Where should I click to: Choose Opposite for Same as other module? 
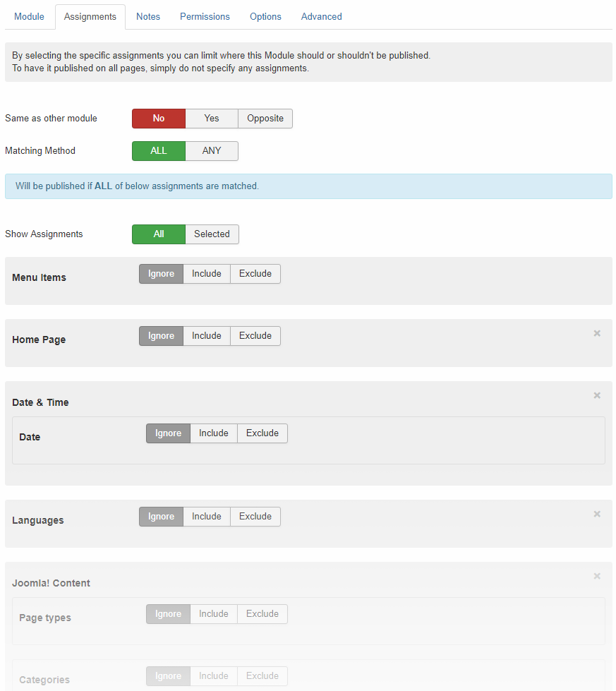265,119
